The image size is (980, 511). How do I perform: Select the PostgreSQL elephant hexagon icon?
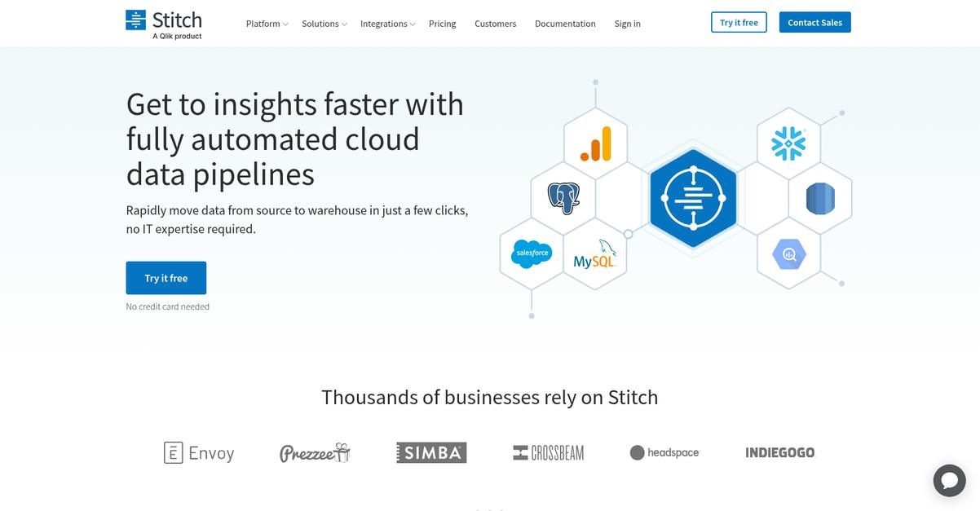tap(563, 198)
